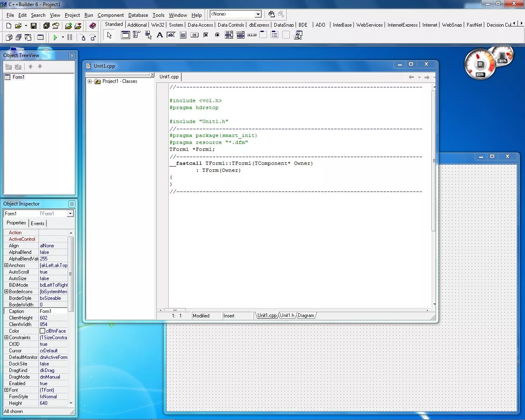Image resolution: width=525 pixels, height=420 pixels.
Task: Click the Add file to project icon
Action: (x=68, y=26)
